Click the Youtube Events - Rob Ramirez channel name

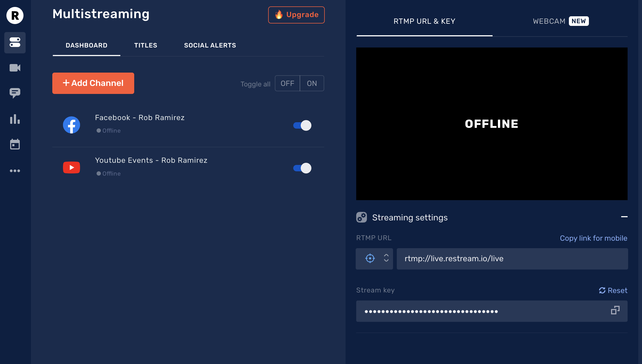point(151,160)
